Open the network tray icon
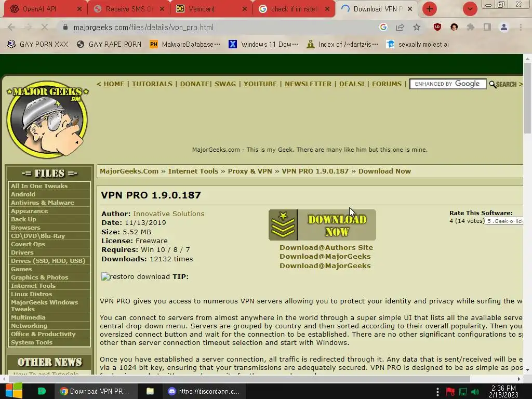Screen dimensions: 532x399 463,392
